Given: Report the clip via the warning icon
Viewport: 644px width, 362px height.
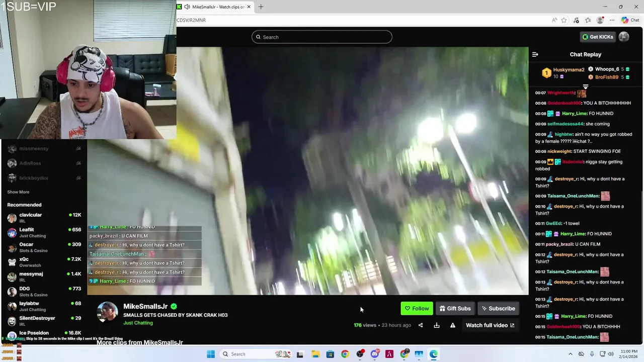Looking at the screenshot, I should [453, 325].
